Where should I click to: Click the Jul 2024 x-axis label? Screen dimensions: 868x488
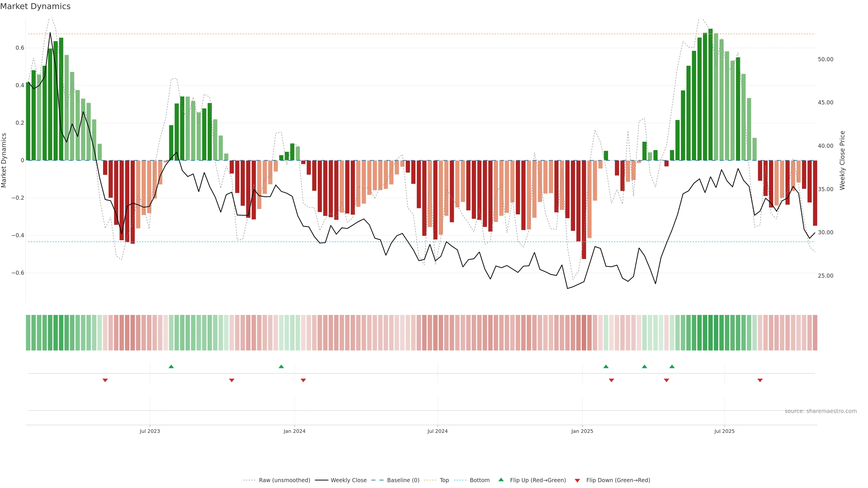coord(437,431)
